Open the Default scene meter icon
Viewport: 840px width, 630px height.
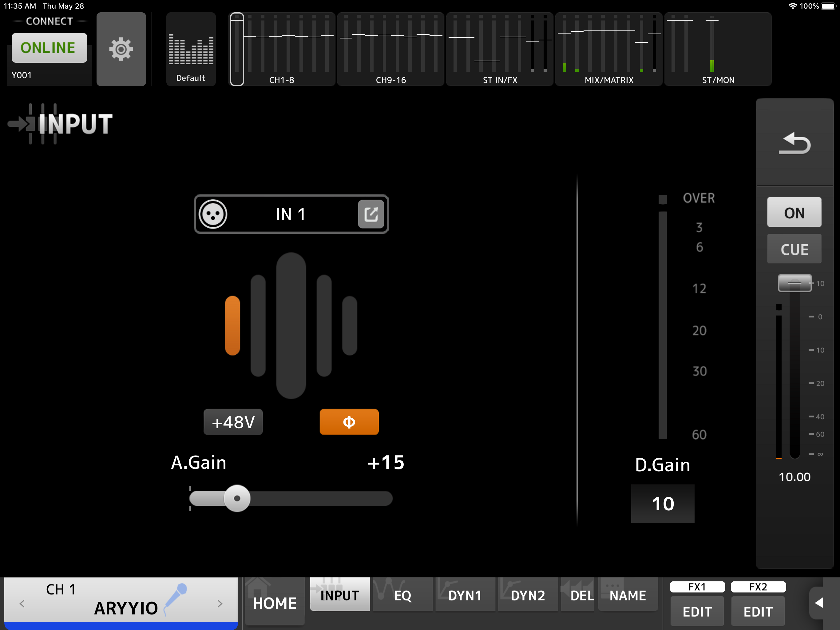(191, 50)
